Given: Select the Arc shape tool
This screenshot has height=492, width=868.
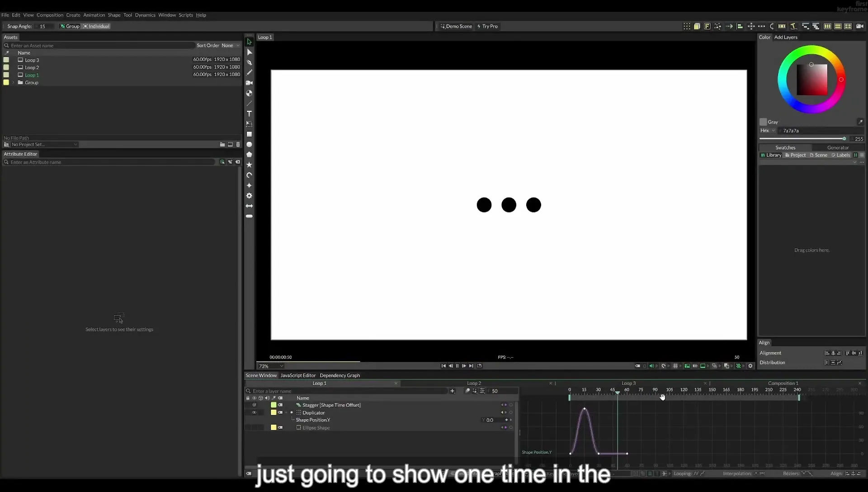Looking at the screenshot, I should [x=249, y=175].
